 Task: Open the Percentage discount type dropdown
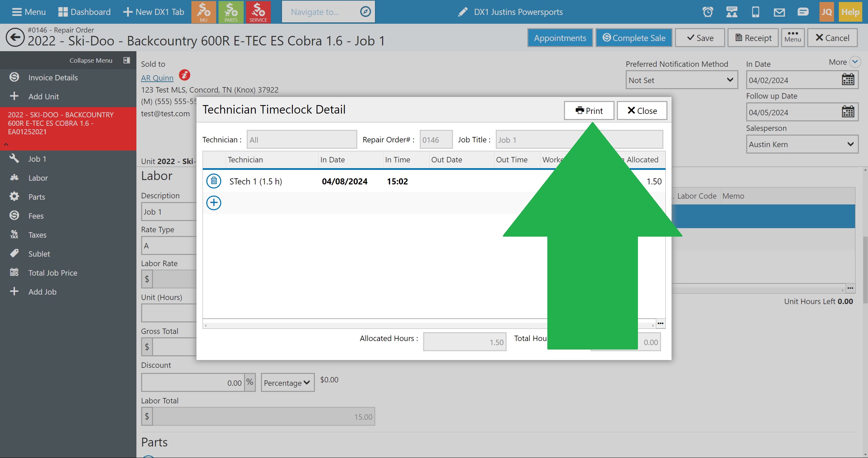(287, 383)
